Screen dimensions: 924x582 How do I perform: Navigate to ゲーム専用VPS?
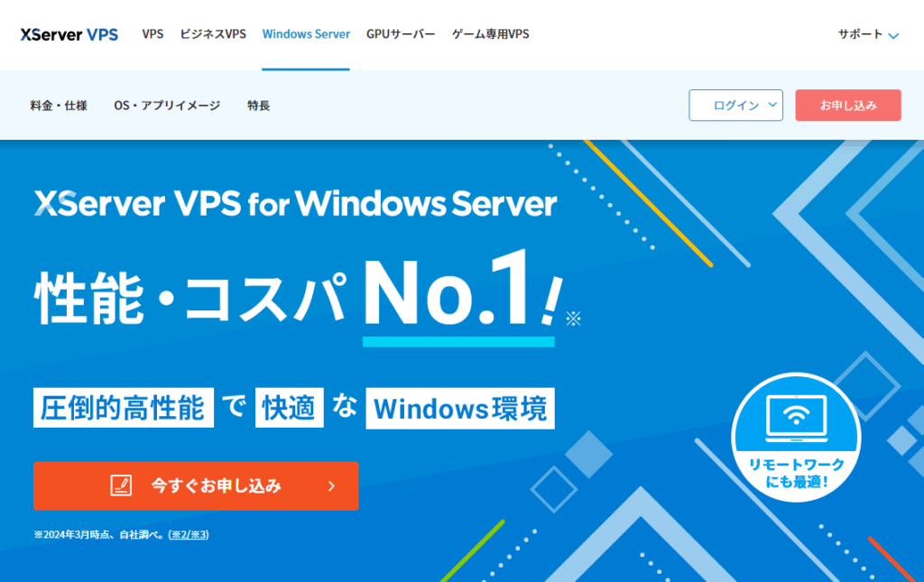490,34
